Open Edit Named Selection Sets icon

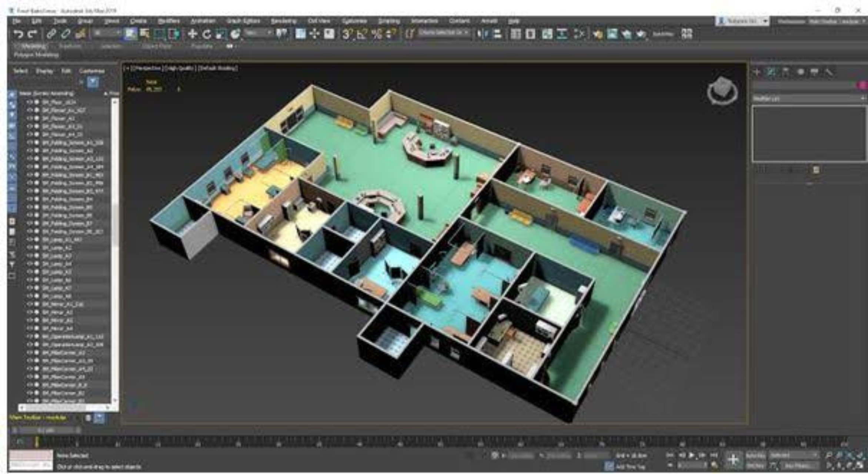[409, 34]
